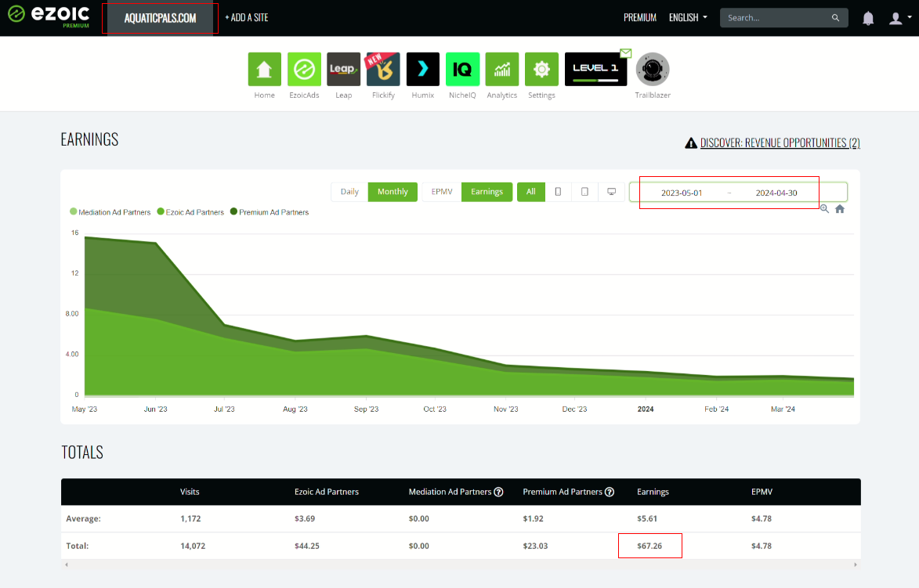Switch chart to Daily view
Viewport: 919px width, 588px height.
click(x=349, y=192)
